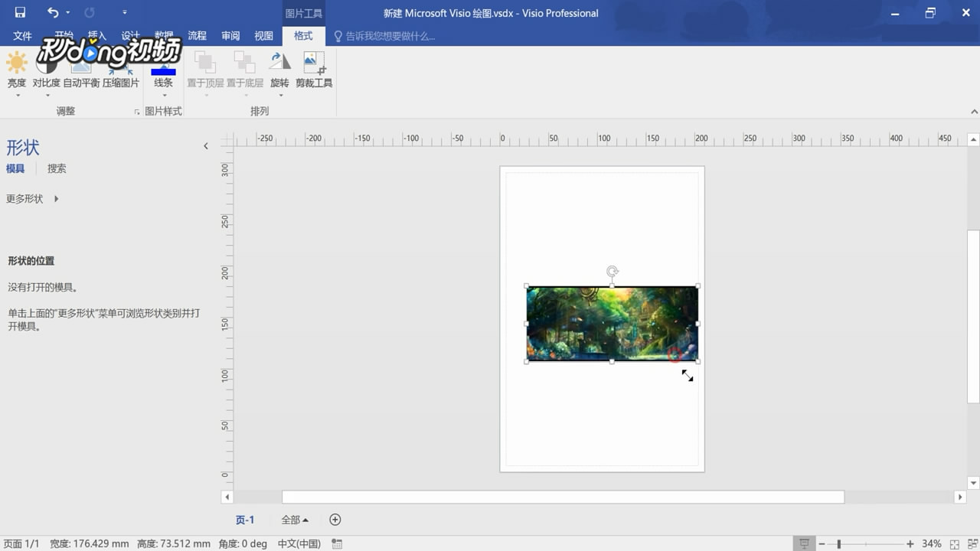Click the vertical scrollbar down arrow

coord(973,483)
